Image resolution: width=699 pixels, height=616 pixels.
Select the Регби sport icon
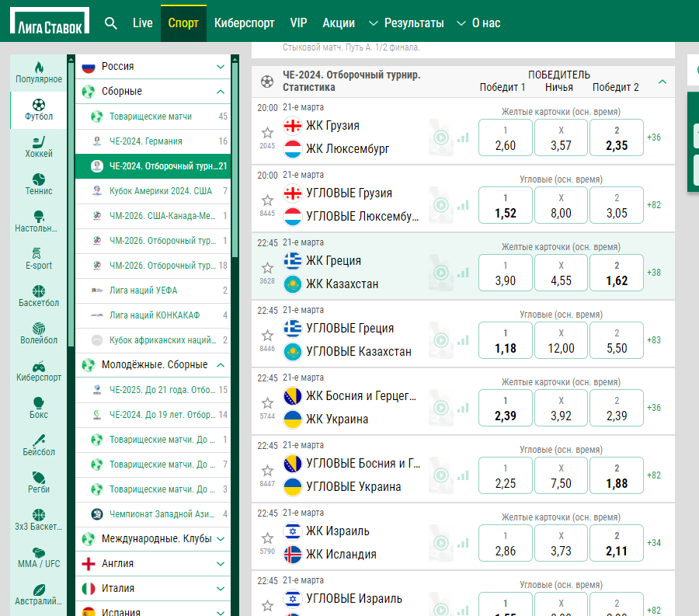pos(39,478)
